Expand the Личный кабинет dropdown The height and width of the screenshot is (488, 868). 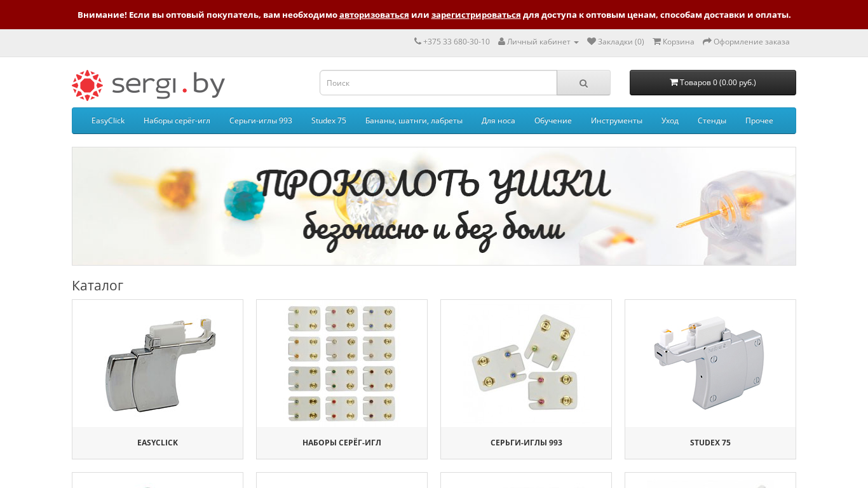tap(538, 41)
